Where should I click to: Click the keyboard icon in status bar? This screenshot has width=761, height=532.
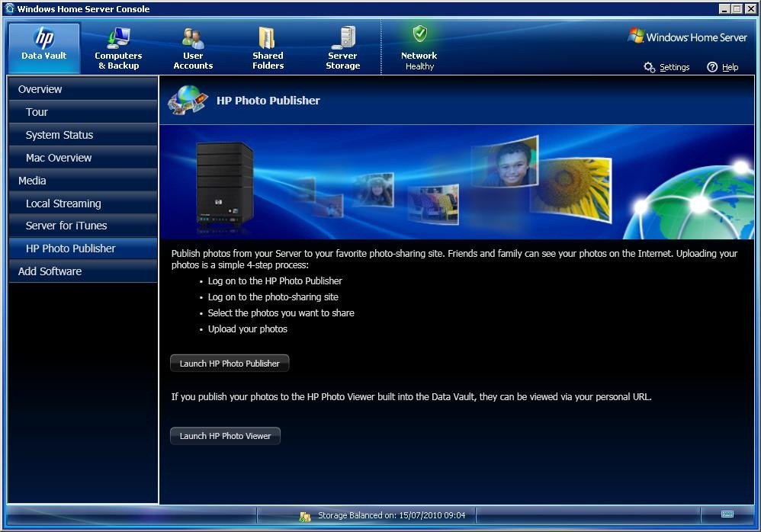click(727, 514)
